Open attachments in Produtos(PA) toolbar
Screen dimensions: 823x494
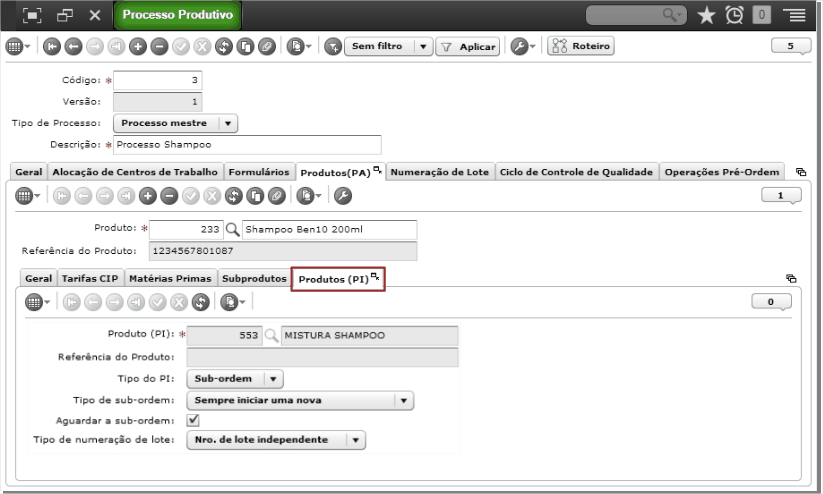(277, 196)
